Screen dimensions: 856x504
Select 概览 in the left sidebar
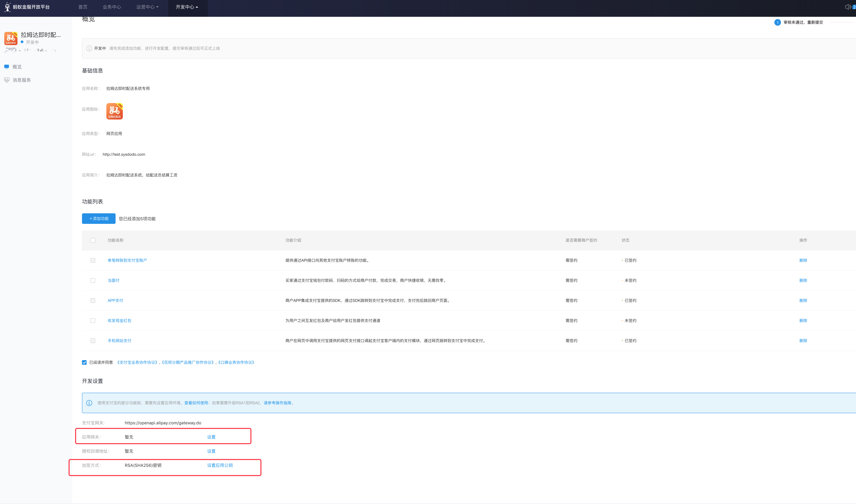tap(17, 66)
